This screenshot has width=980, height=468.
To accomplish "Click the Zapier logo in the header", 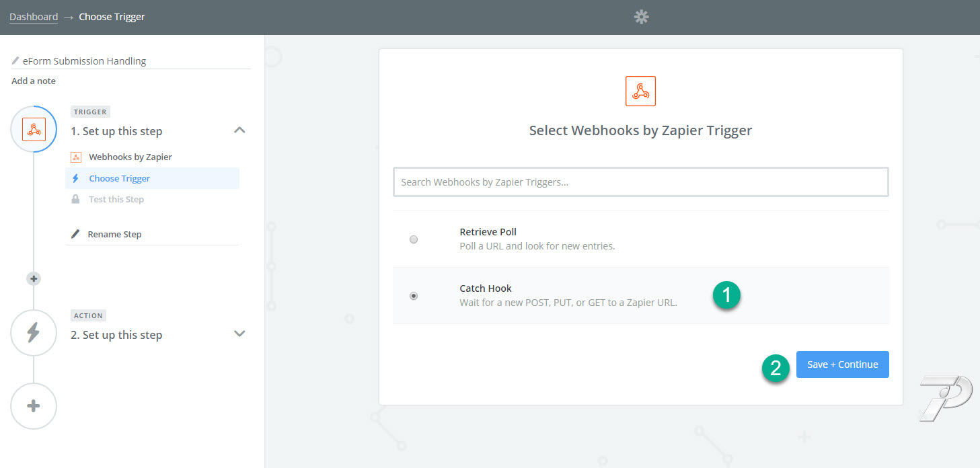I will (x=641, y=17).
